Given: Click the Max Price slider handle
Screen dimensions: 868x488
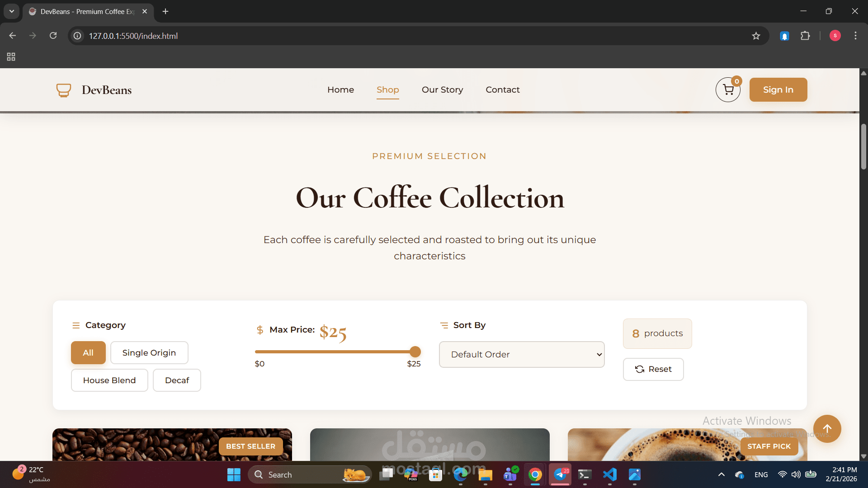Looking at the screenshot, I should (415, 352).
